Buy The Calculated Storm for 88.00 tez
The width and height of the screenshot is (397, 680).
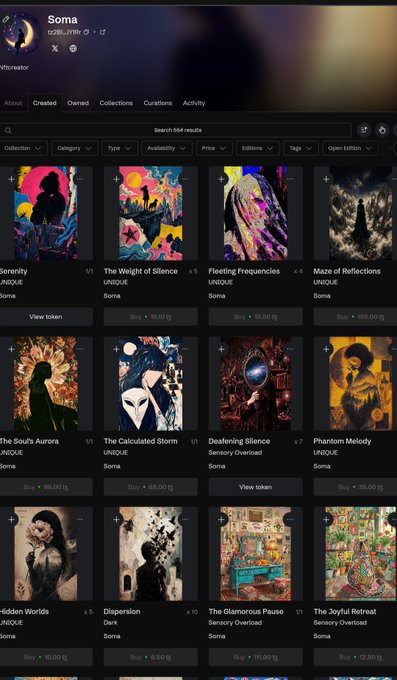[151, 487]
